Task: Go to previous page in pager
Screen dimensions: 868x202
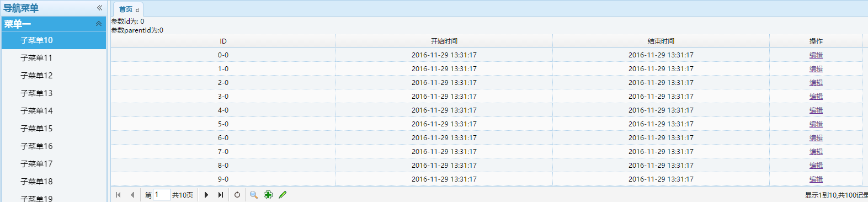Action: coord(132,195)
